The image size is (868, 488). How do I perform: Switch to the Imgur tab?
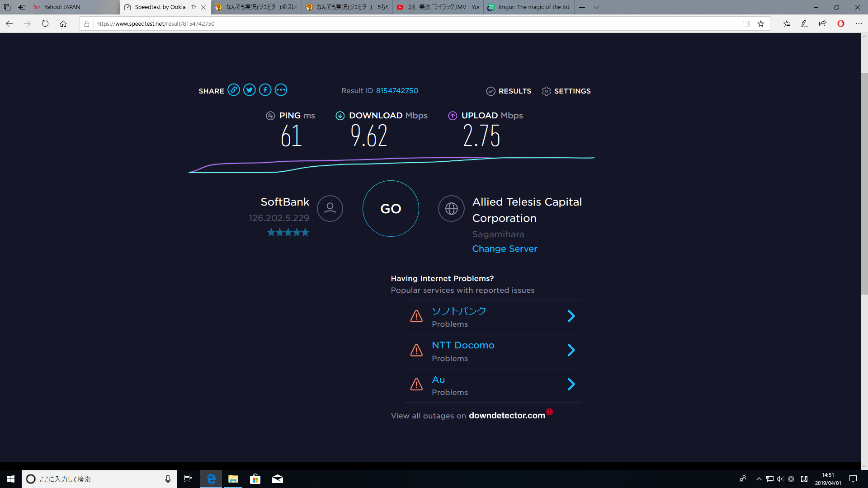coord(529,7)
